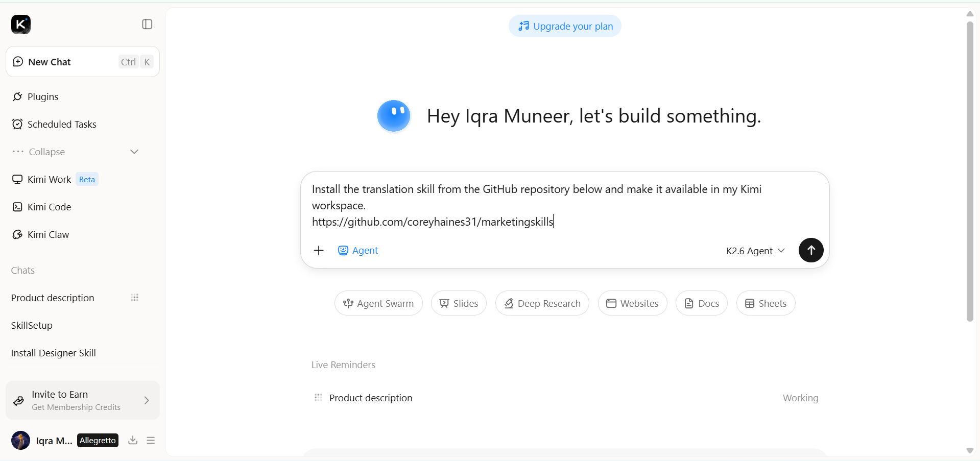Click the page vertical scrollbar

point(970,171)
